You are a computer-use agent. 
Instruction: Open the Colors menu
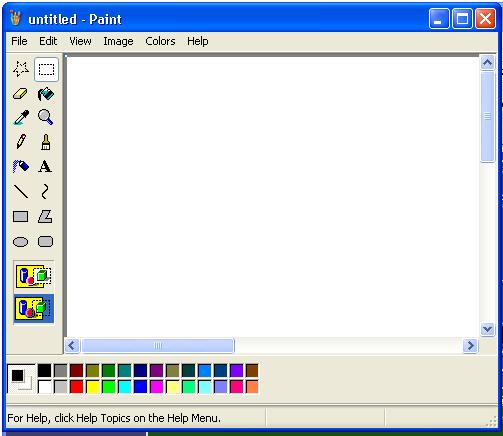pyautogui.click(x=160, y=41)
